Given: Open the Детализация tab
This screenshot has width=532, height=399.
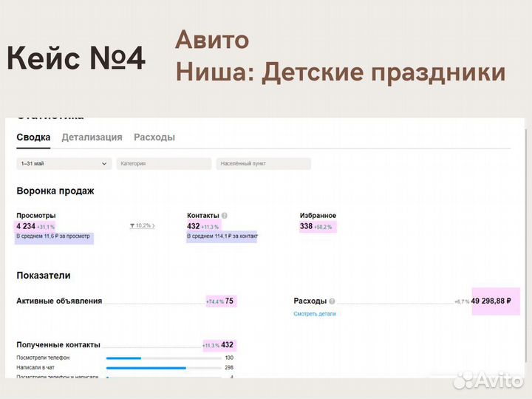Looking at the screenshot, I should tap(92, 137).
